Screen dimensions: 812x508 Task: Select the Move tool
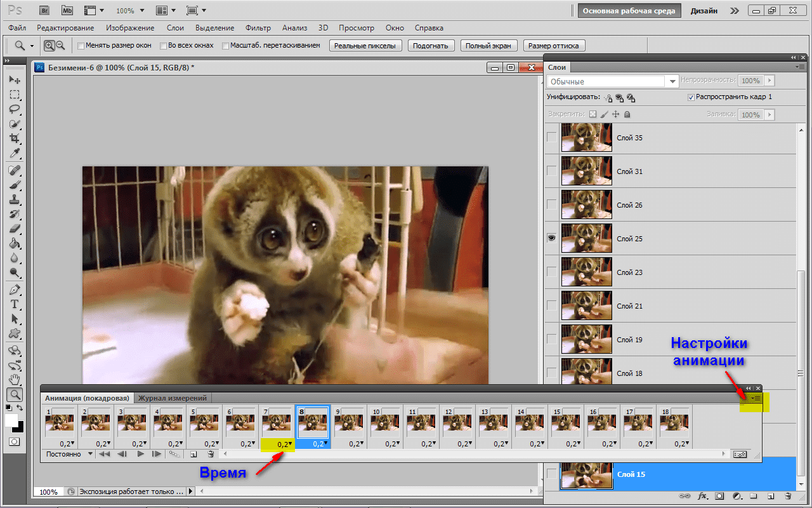click(14, 80)
